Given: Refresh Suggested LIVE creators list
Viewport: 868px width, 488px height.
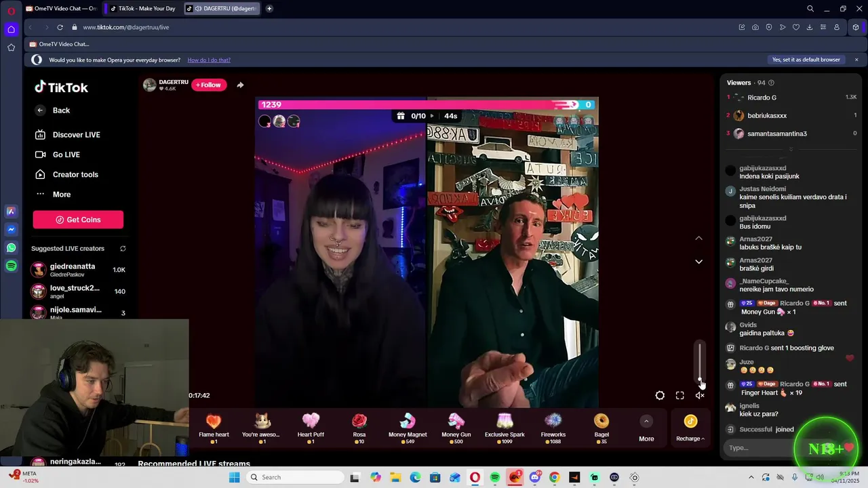Looking at the screenshot, I should (x=123, y=249).
